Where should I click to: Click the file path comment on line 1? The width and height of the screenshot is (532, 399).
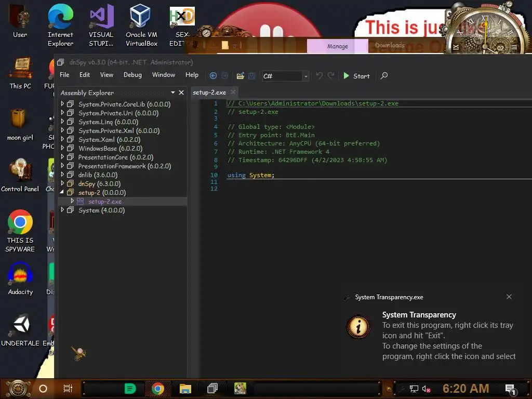[313, 103]
